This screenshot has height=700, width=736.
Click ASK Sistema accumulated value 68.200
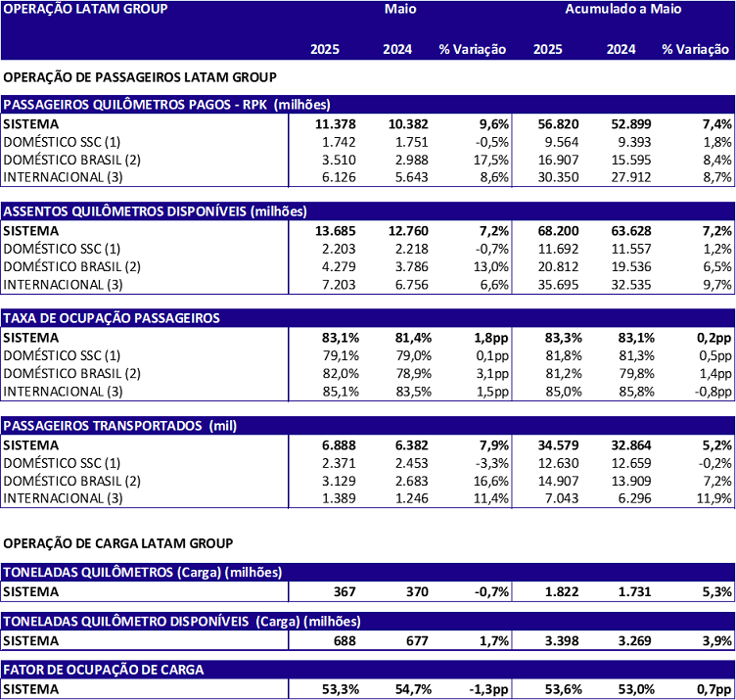coord(558,231)
